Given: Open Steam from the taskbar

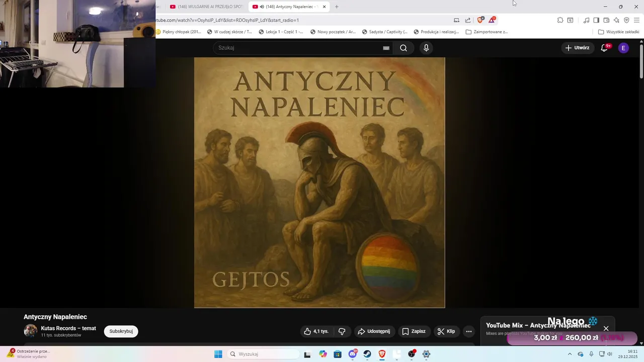Looking at the screenshot, I should (x=367, y=354).
